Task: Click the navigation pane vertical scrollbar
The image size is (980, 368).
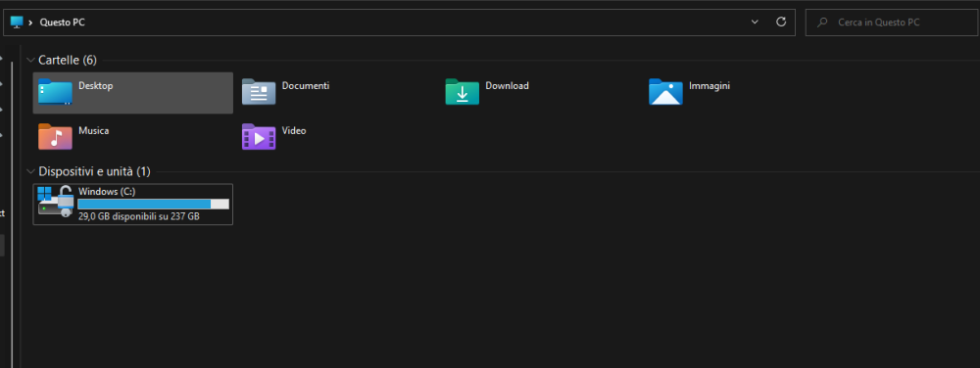Action: (13, 206)
